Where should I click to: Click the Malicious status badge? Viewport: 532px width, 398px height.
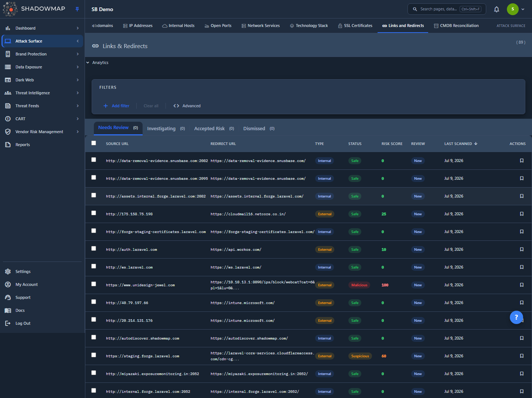[359, 285]
